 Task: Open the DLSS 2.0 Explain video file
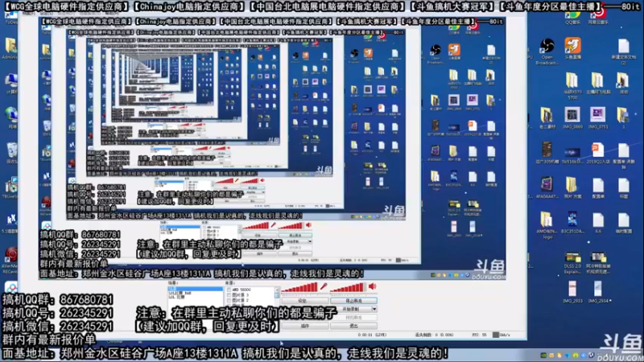click(572, 263)
